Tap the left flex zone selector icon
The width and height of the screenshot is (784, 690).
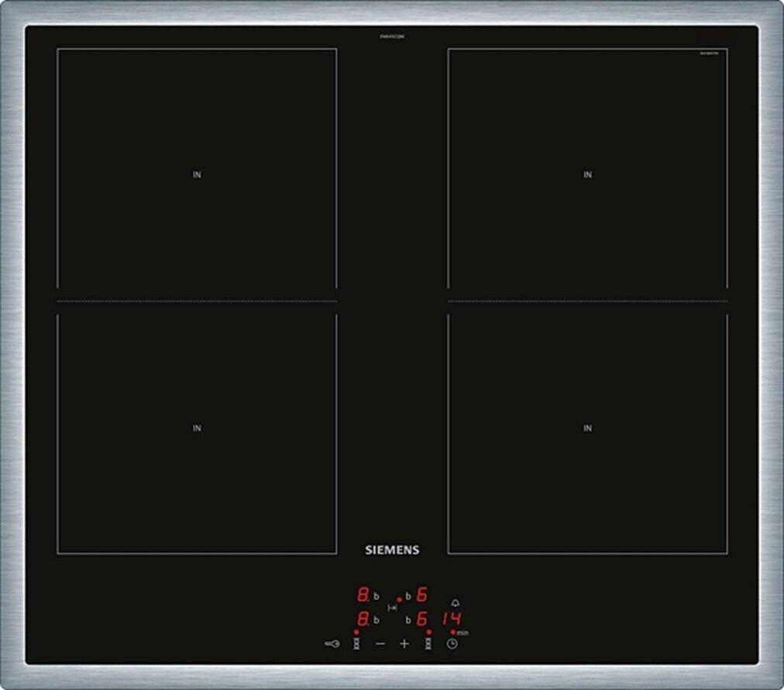pos(356,644)
